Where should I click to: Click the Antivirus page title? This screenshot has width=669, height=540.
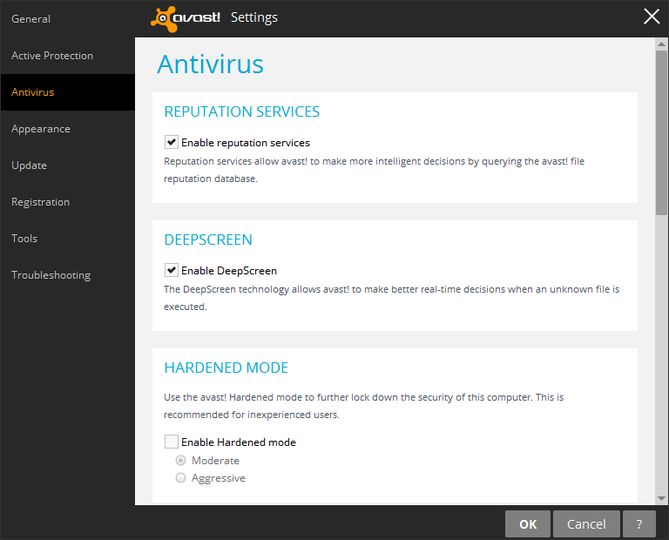point(210,64)
